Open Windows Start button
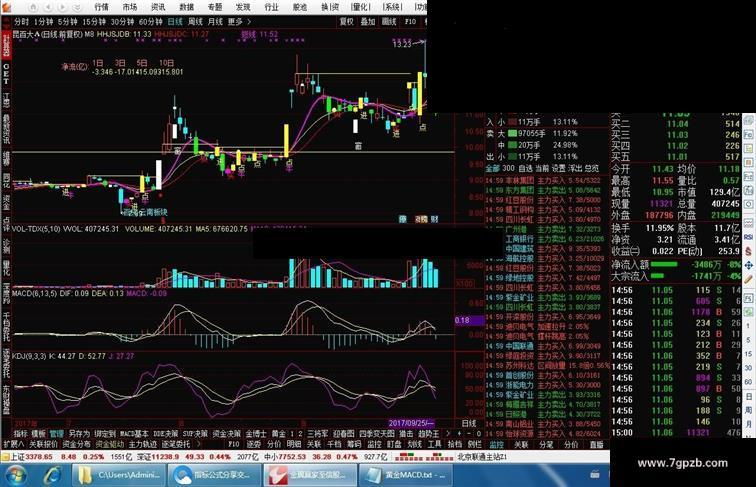The height and width of the screenshot is (487, 756). coord(16,475)
